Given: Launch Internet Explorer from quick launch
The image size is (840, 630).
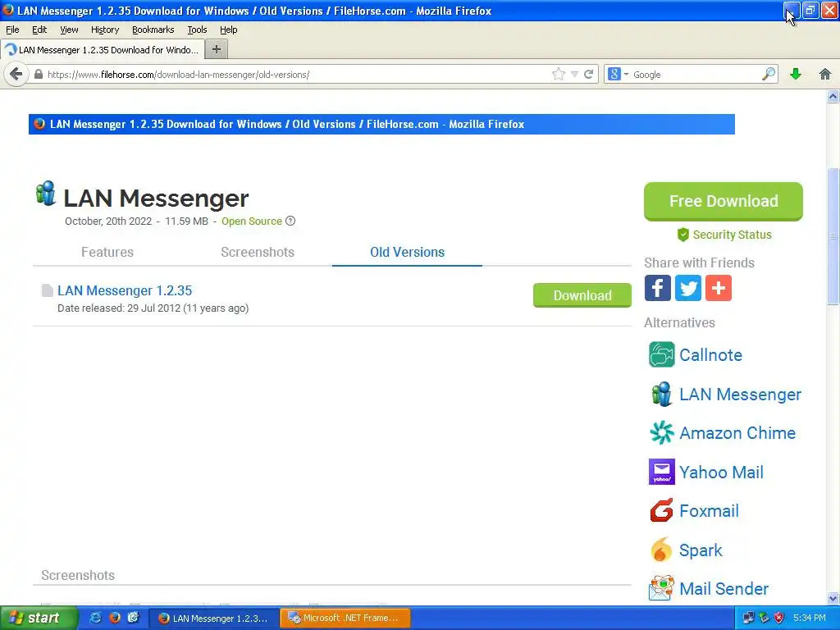Looking at the screenshot, I should [x=95, y=618].
